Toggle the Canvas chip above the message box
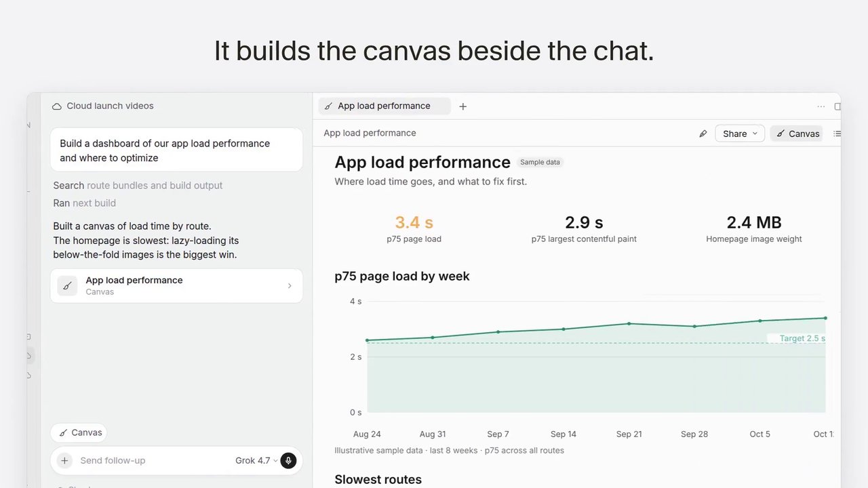Screen dimensions: 868x488 pos(79,432)
